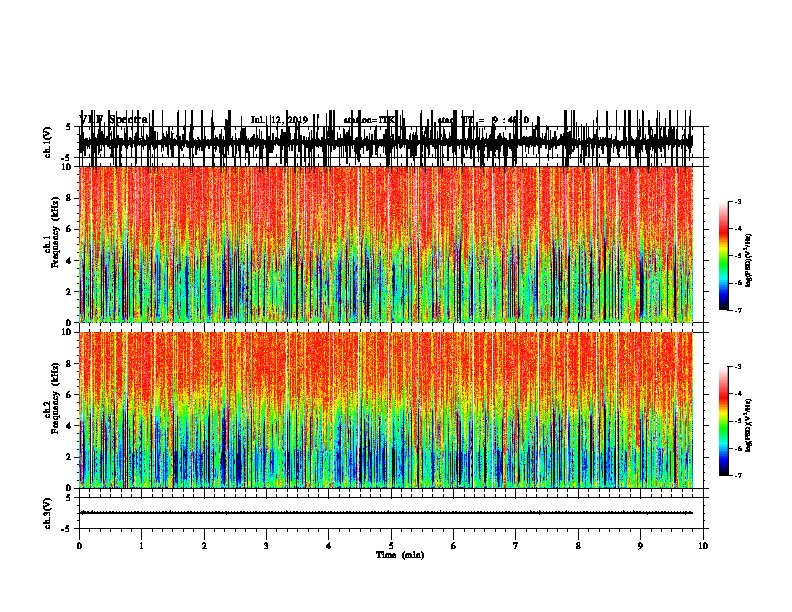Click the ch.3 voltage waveform trace

click(386, 513)
